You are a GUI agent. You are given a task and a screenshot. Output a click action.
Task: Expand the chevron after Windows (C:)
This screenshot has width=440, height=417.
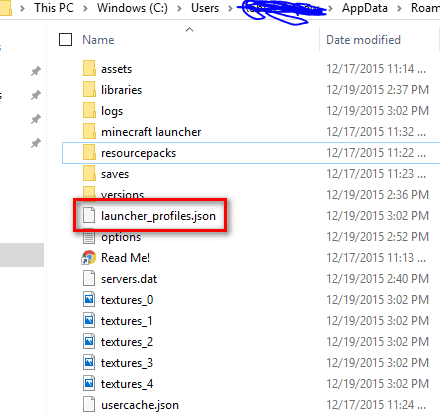[179, 8]
